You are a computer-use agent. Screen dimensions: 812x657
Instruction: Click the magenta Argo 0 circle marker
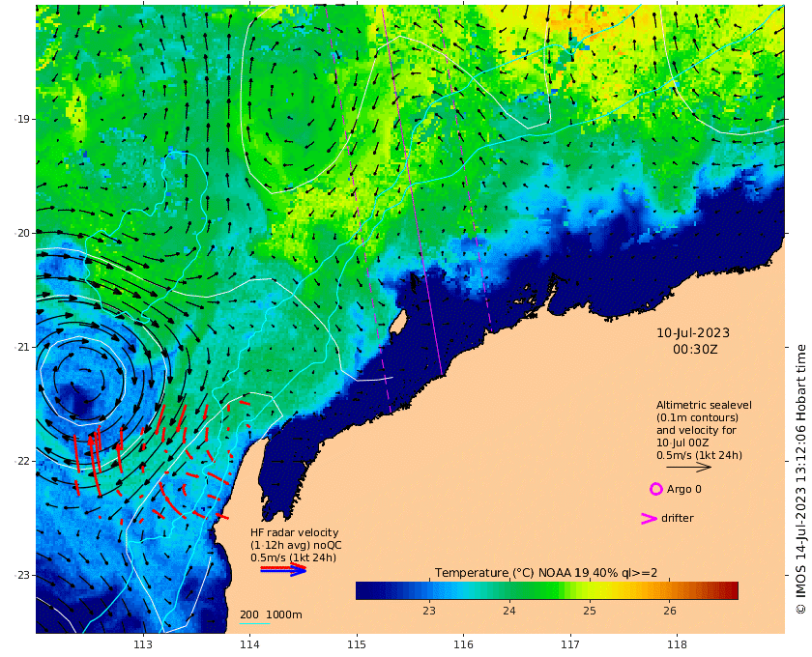[655, 489]
